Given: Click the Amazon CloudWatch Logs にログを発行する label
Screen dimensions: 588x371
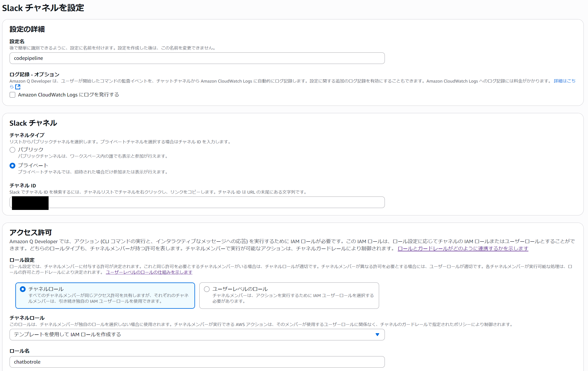Looking at the screenshot, I should (x=68, y=95).
